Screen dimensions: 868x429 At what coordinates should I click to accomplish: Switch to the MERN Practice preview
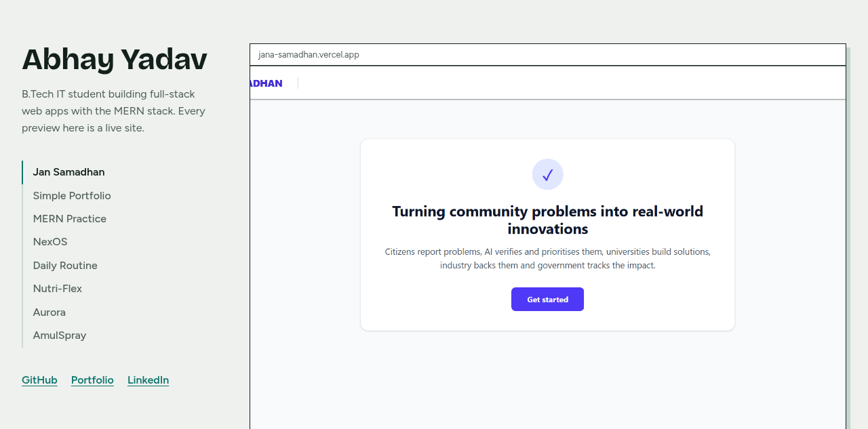pos(70,219)
